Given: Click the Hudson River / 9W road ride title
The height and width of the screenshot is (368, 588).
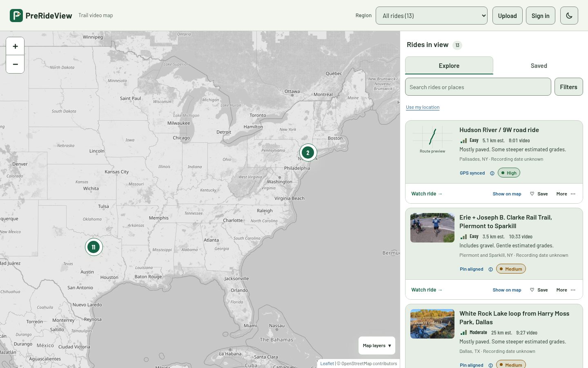Looking at the screenshot, I should tap(499, 130).
